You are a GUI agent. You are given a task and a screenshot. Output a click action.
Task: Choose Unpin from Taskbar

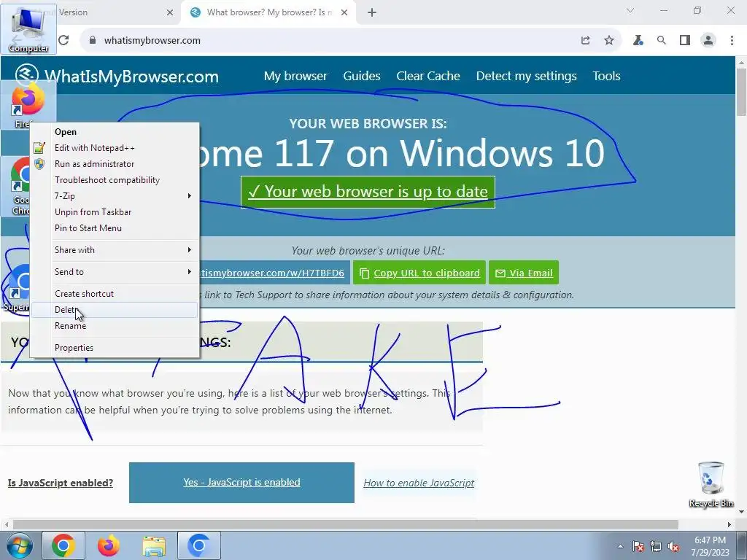click(x=115, y=212)
